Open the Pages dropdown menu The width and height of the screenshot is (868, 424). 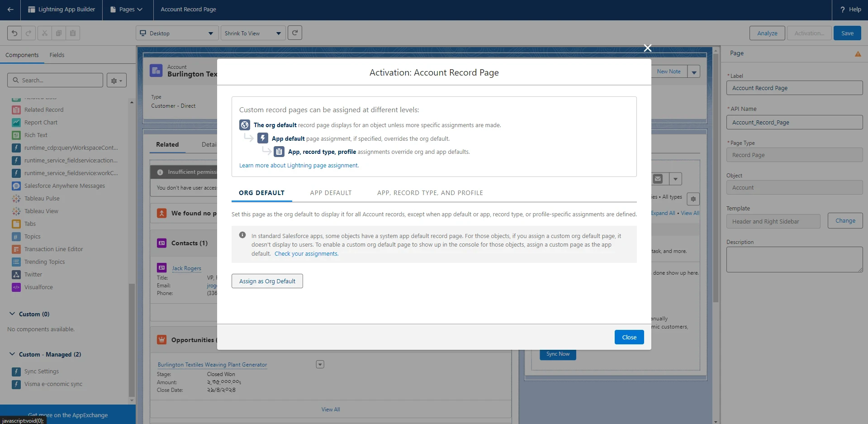[x=127, y=10]
